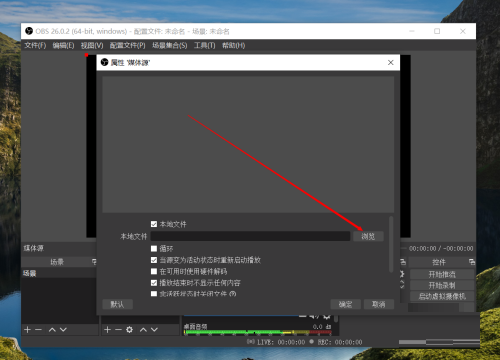
Task: Remove selected source with minus icon
Action: [118, 330]
